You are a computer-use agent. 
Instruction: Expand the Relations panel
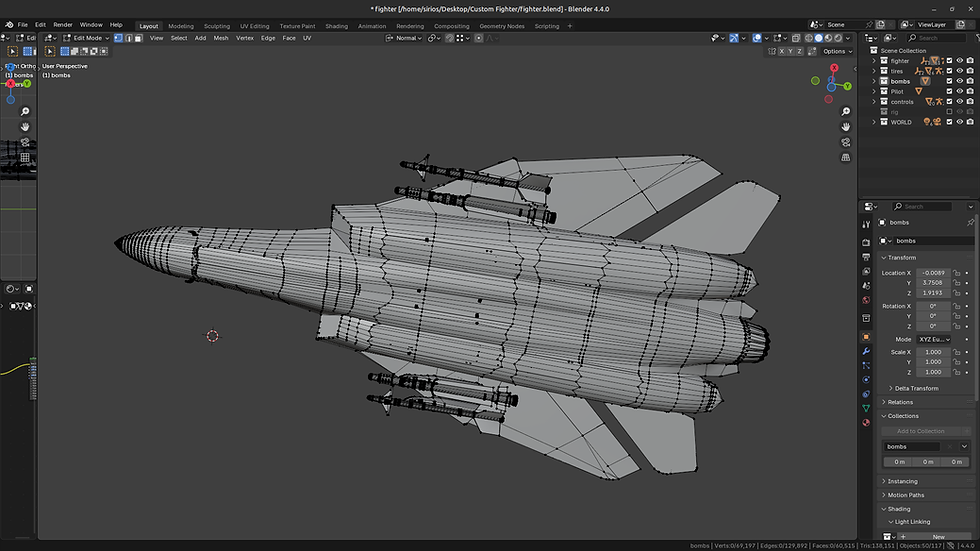click(900, 402)
